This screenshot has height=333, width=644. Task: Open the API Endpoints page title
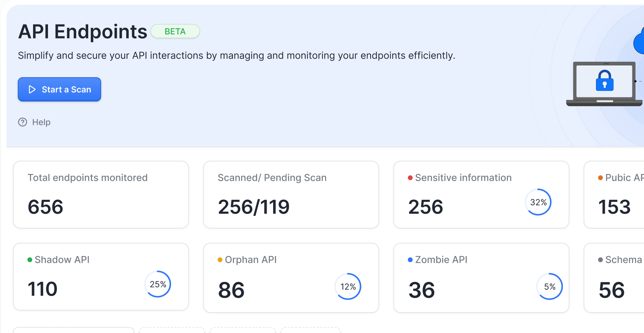83,31
